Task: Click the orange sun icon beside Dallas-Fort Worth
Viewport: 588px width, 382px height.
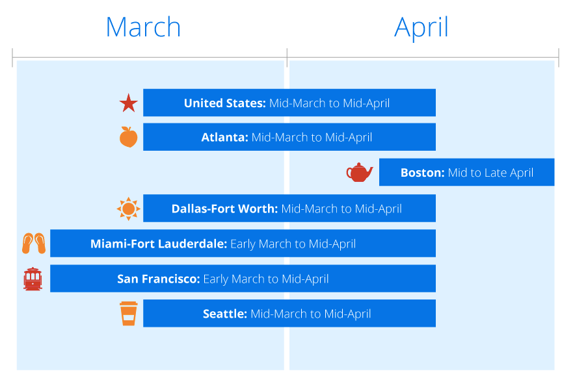Action: (128, 209)
